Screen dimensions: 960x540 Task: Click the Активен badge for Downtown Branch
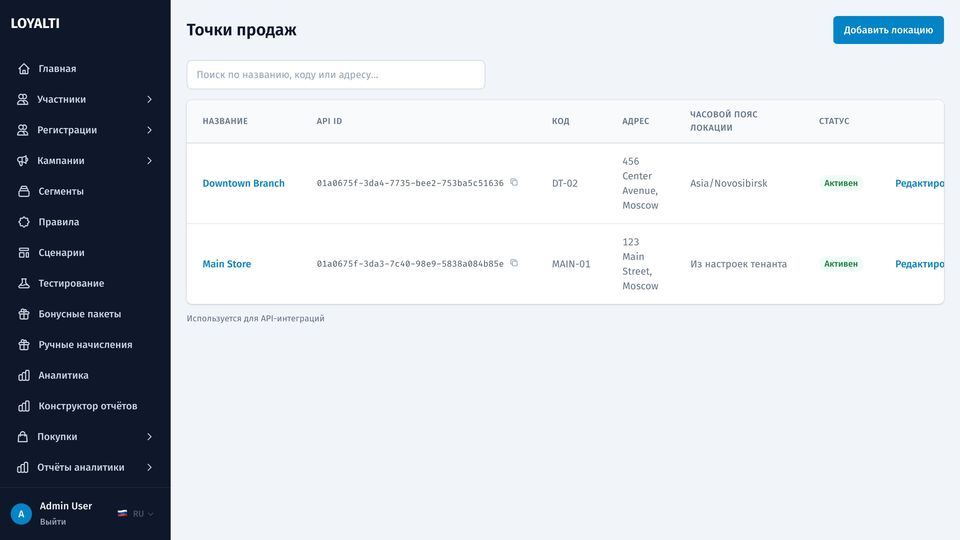point(841,183)
